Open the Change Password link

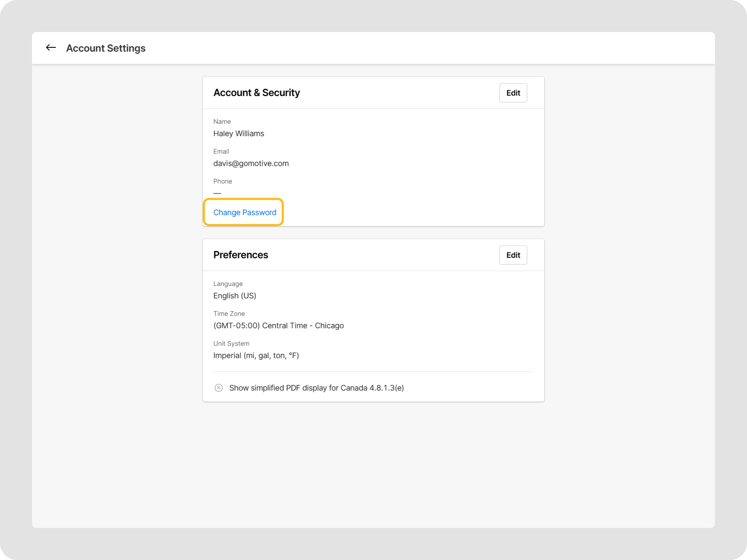[244, 212]
